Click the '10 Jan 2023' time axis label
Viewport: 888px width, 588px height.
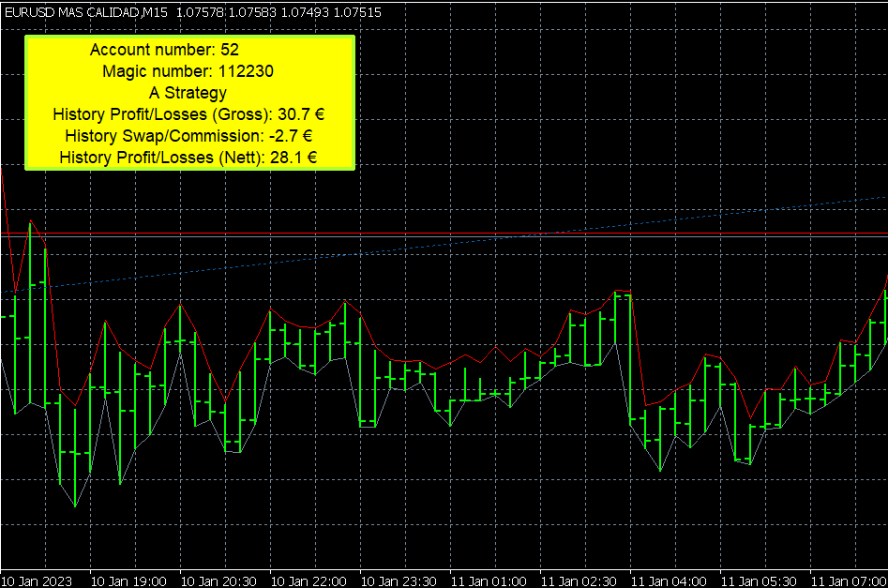(37, 581)
